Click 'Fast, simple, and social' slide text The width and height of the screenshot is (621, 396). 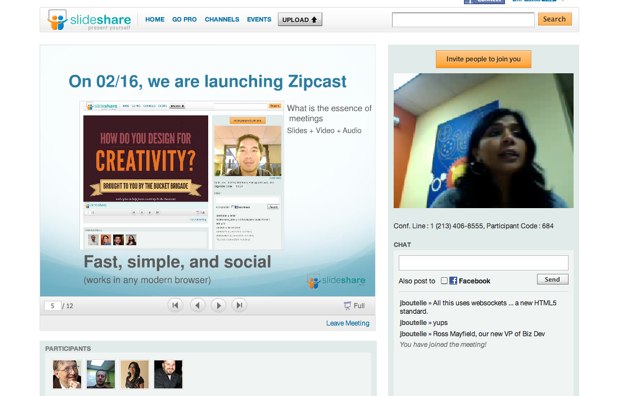pos(177,262)
